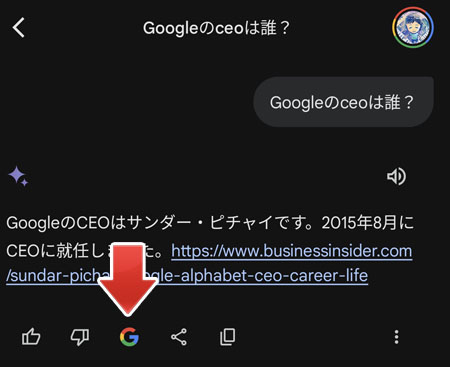Click the conversation title at the top

217,28
